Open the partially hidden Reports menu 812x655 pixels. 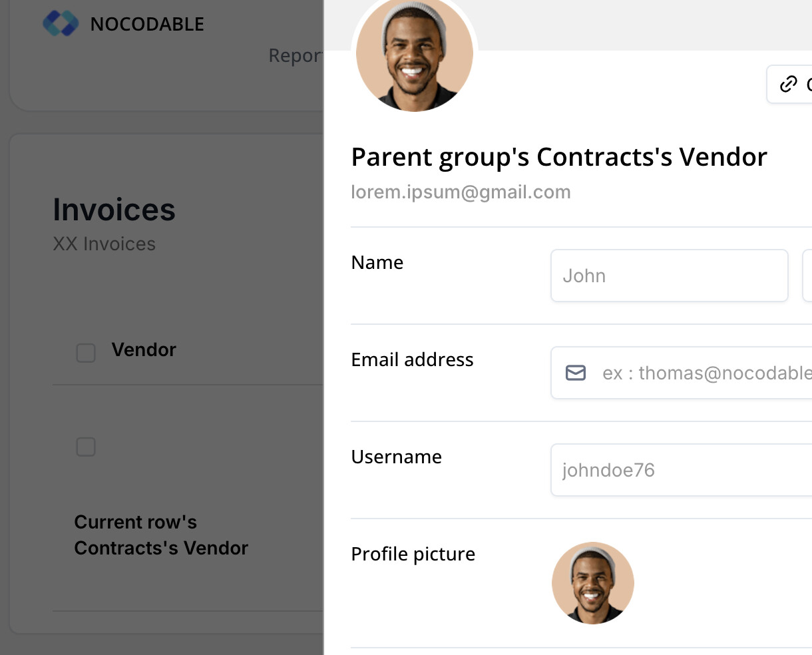pos(296,56)
